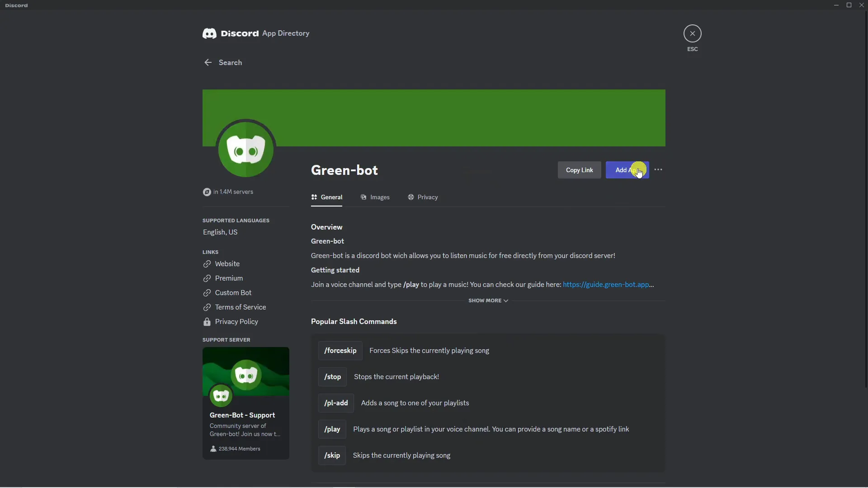Select the /skip command chip

332,455
